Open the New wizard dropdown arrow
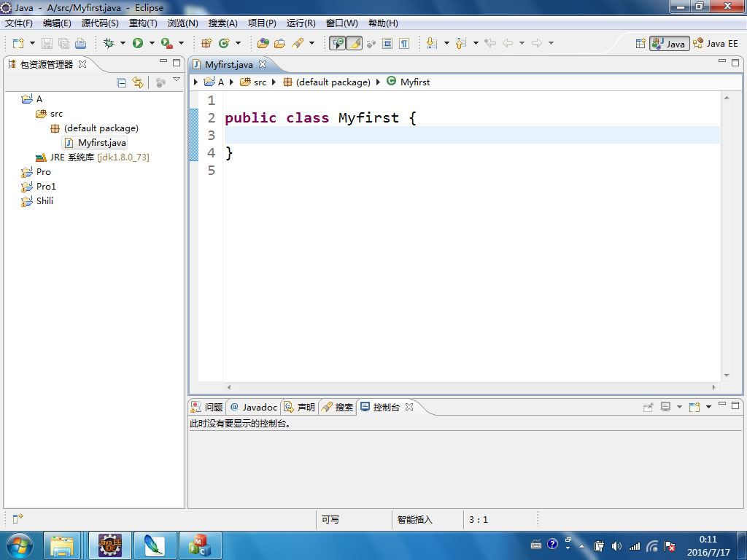Viewport: 747px width, 560px height. (32, 43)
